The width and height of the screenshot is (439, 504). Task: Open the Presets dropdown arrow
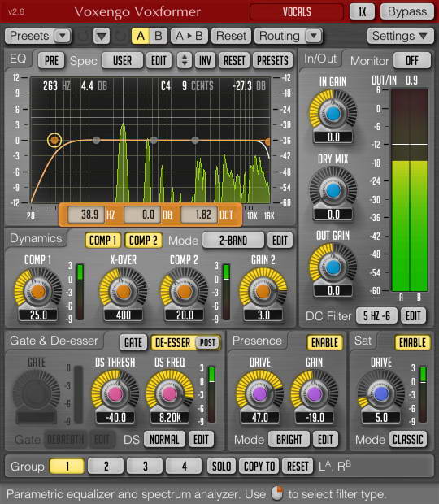tap(62, 36)
